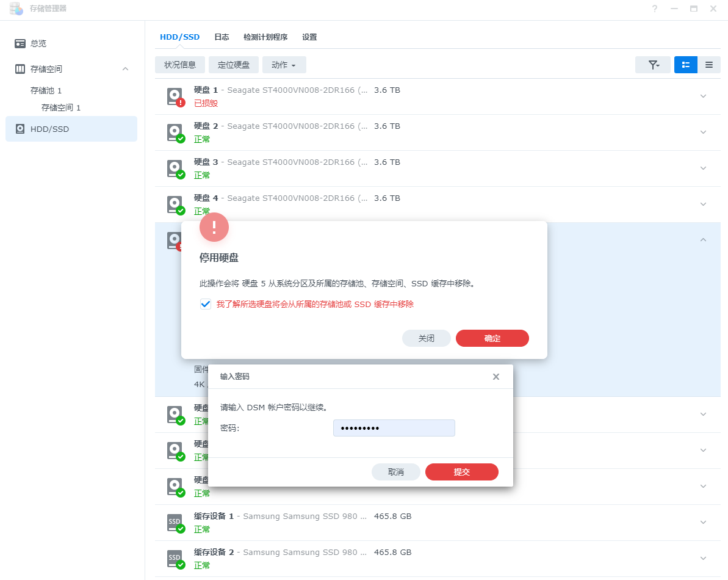Switch to compact list view icon
Screen dimensions: 728x580
[708, 65]
